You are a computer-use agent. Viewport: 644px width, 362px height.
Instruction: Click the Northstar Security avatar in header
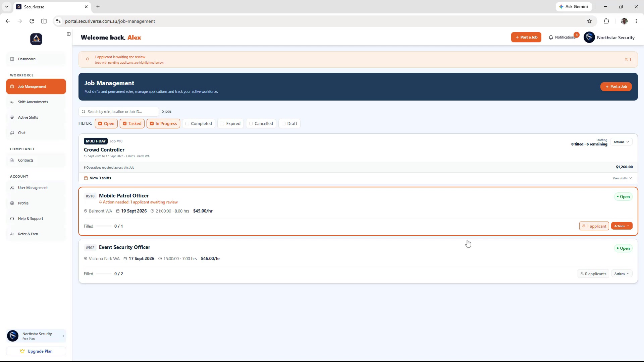click(589, 38)
